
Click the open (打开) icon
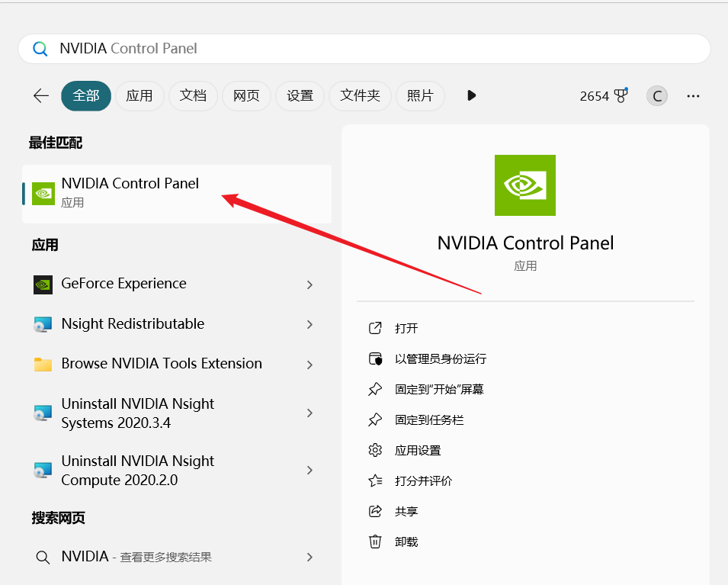pyautogui.click(x=375, y=328)
